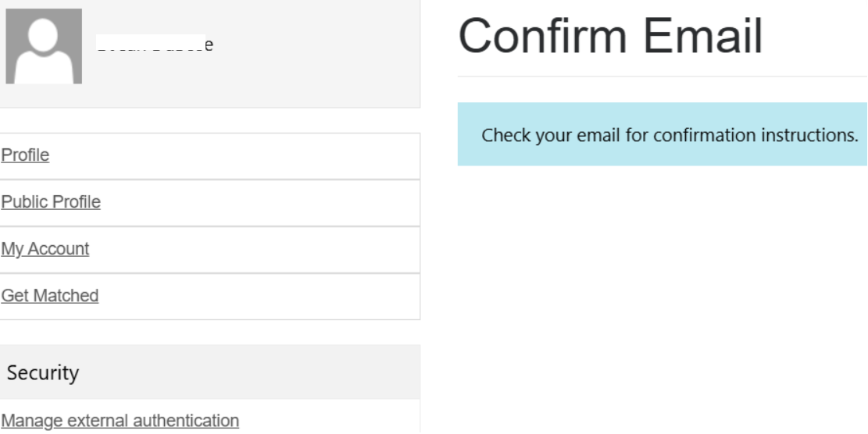
Task: Open Manage external authentication
Action: pos(120,421)
